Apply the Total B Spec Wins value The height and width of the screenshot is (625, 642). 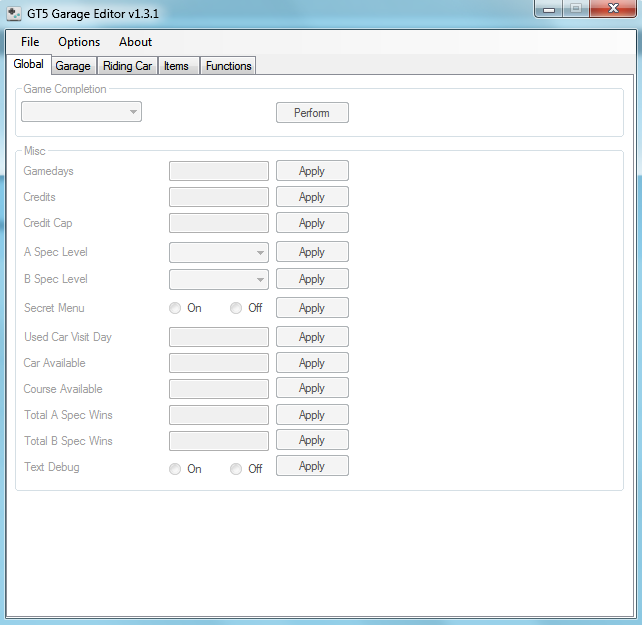tap(312, 440)
